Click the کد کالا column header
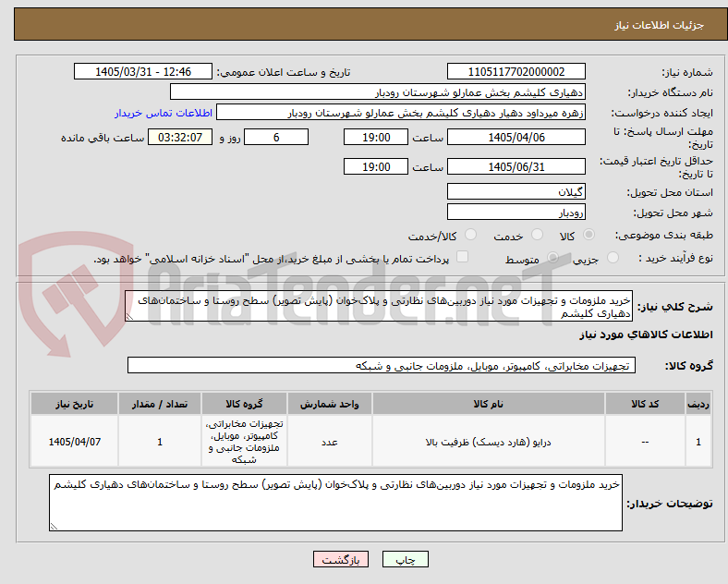 (645, 404)
